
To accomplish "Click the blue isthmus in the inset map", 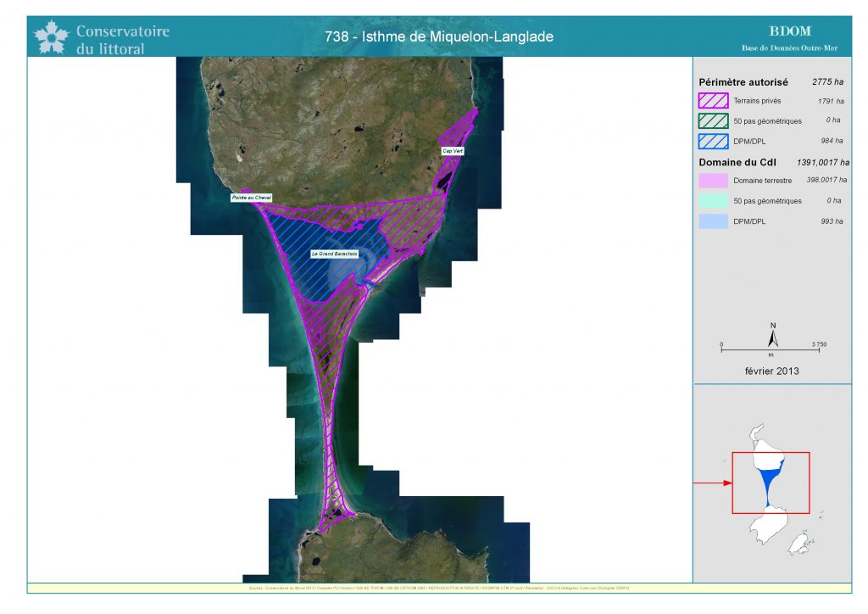I will [x=769, y=482].
